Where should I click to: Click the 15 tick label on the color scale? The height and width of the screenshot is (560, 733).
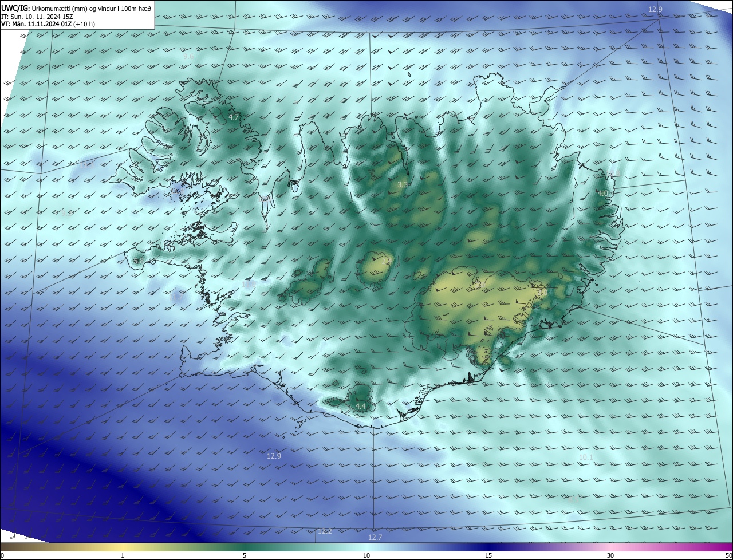pos(488,555)
